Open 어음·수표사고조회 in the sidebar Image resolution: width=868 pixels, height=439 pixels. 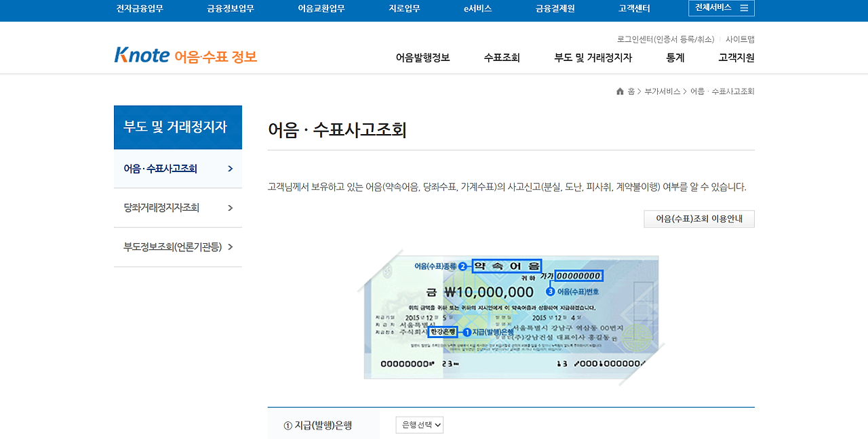(x=178, y=169)
